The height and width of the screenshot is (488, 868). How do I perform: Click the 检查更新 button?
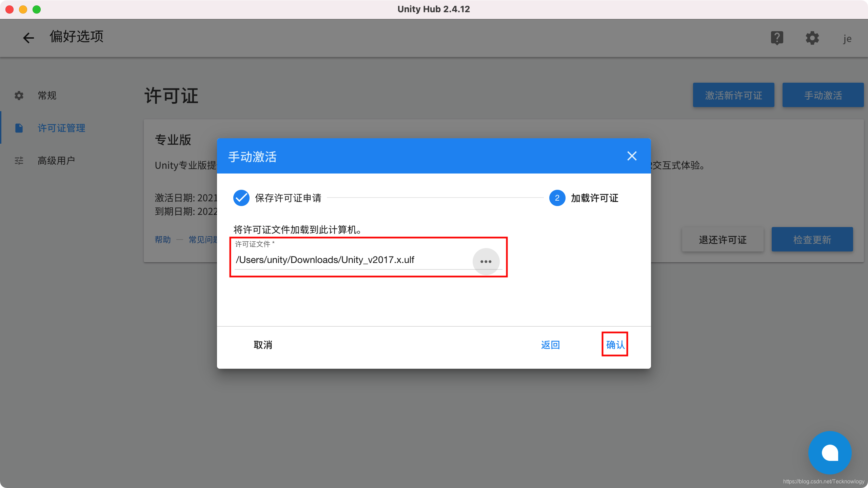[812, 240]
